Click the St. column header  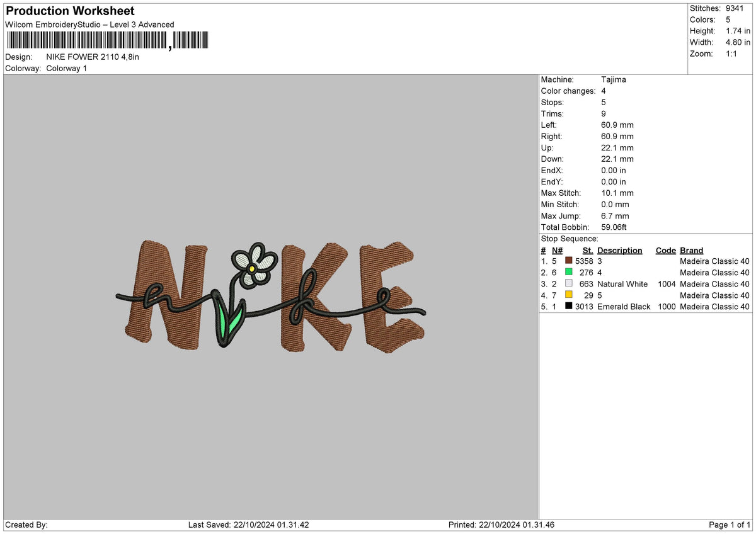tap(588, 250)
